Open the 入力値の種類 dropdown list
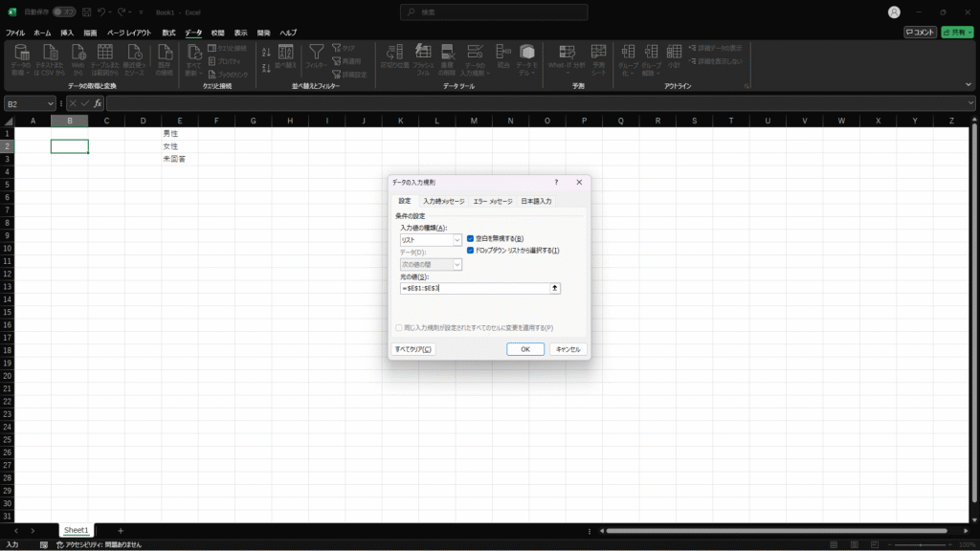 pyautogui.click(x=457, y=240)
